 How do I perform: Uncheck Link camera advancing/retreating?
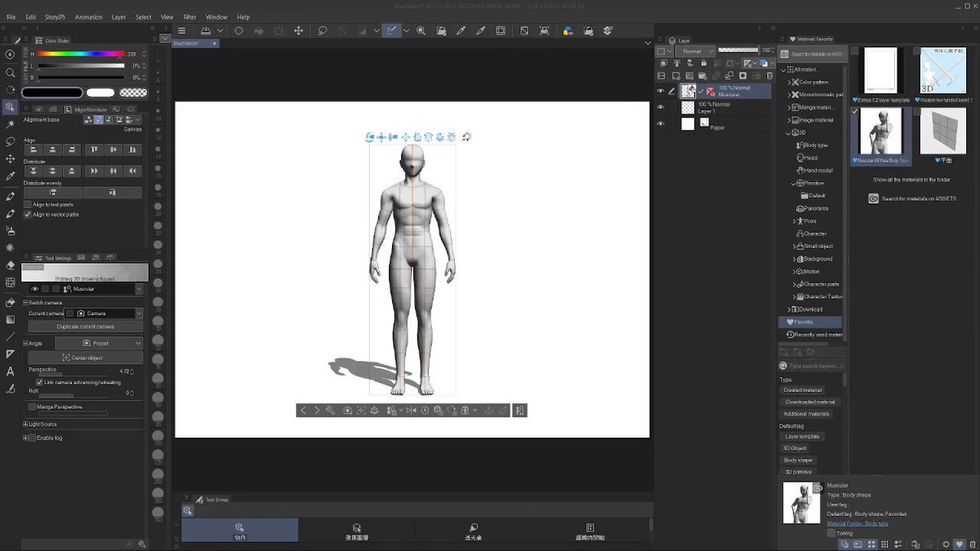pos(38,382)
